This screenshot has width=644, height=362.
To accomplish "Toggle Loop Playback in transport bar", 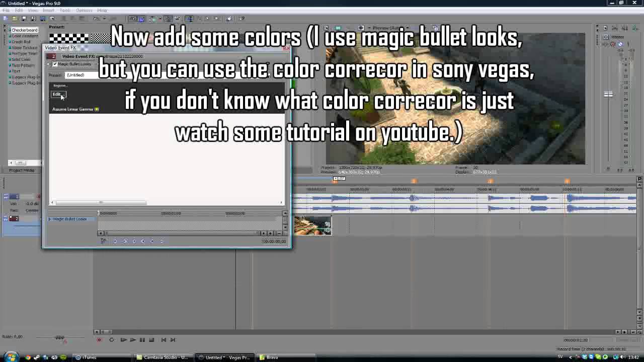I will (x=112, y=340).
